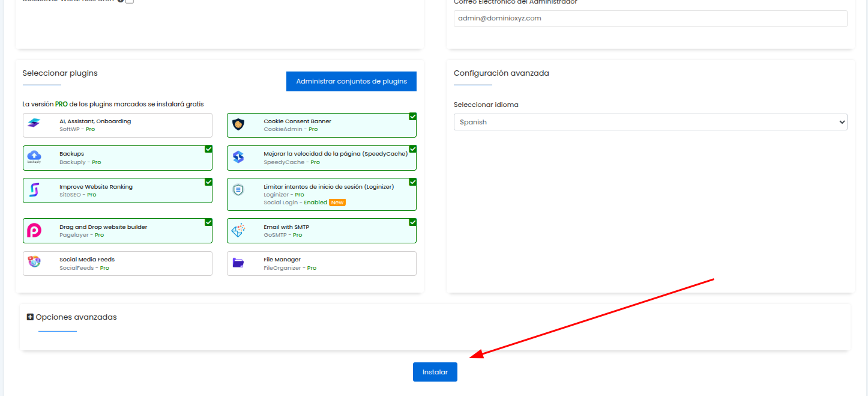The height and width of the screenshot is (396, 868).
Task: Click the Cookie Consent Banner title
Action: pos(297,121)
